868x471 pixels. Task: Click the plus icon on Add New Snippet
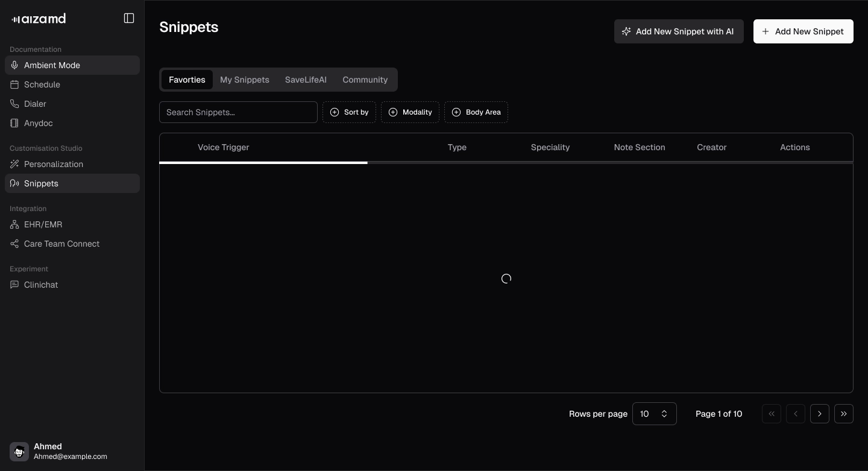[x=766, y=31]
